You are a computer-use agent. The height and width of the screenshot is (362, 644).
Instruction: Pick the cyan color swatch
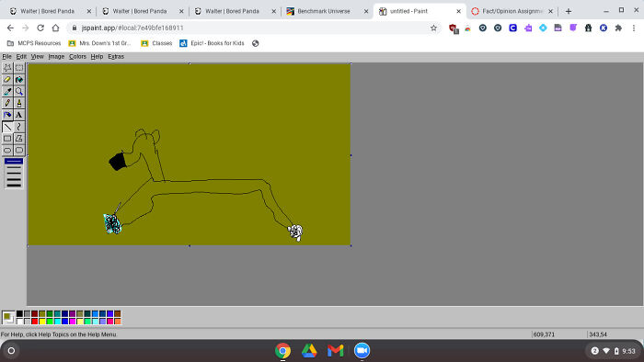[x=57, y=322]
